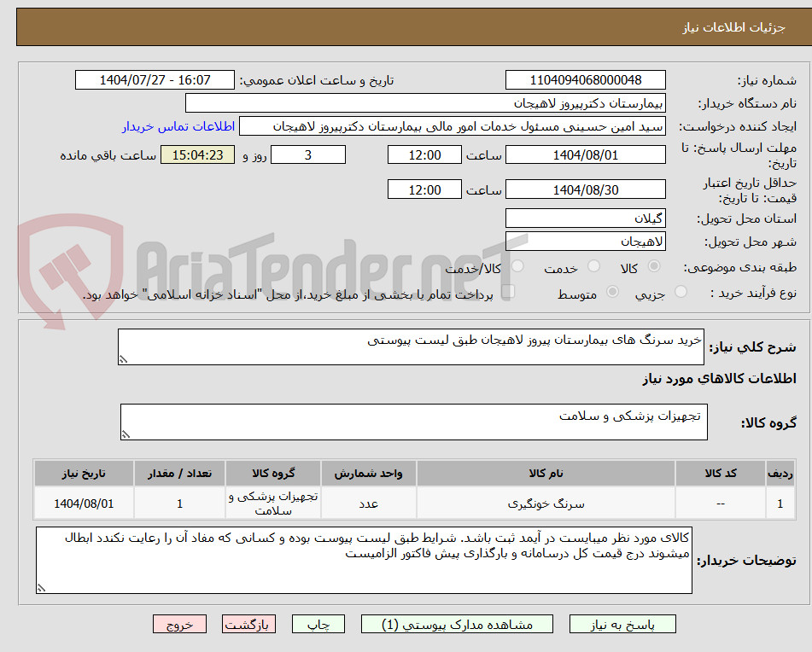The image size is (812, 652).
Task: Click the شماره نیاز field 1104094068000048
Action: tap(585, 80)
